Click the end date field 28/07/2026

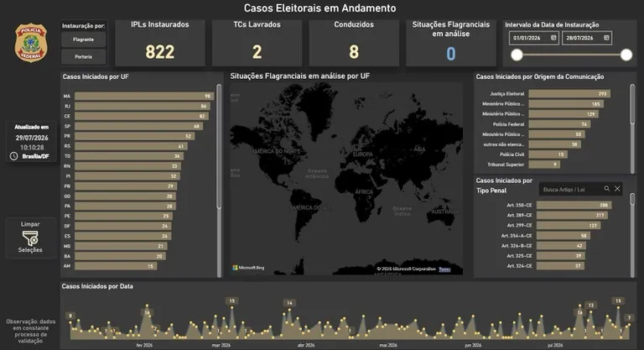coord(587,38)
